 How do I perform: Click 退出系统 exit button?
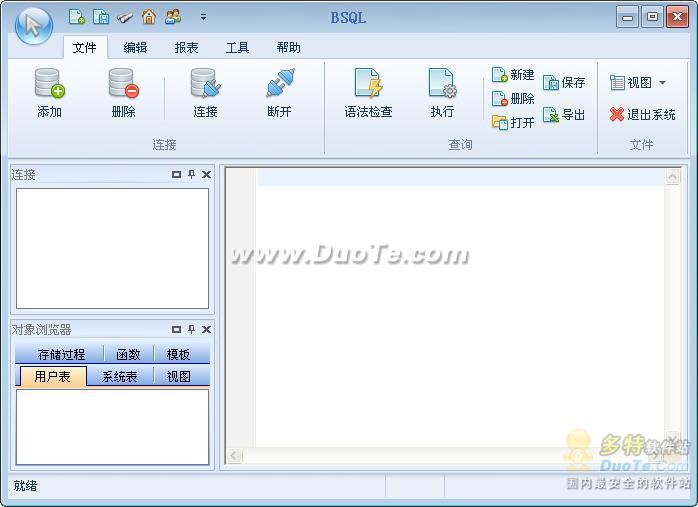coord(642,114)
